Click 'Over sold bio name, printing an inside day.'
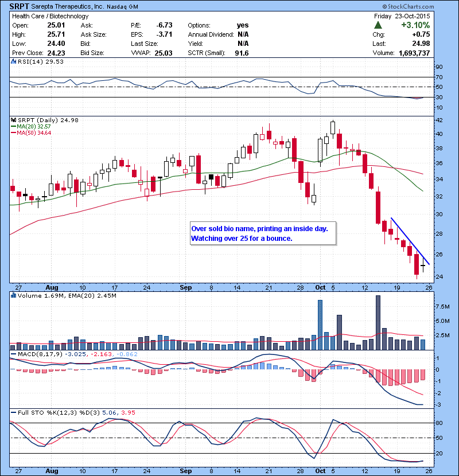 click(x=260, y=229)
